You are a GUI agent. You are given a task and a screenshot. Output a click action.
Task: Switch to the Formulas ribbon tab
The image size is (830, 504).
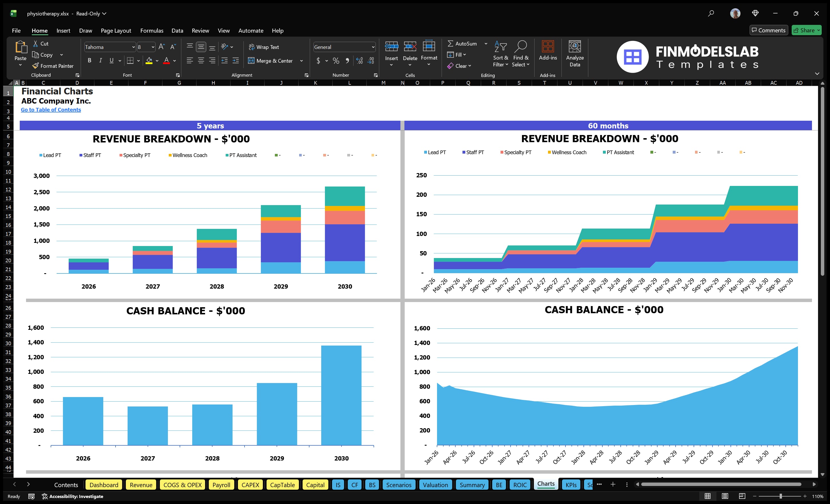pos(152,30)
